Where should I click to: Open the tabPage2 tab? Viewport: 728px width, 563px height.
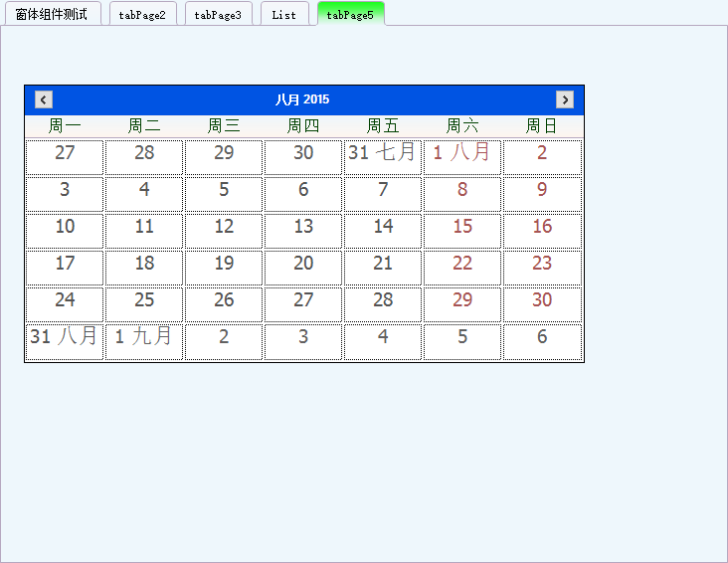(x=143, y=14)
